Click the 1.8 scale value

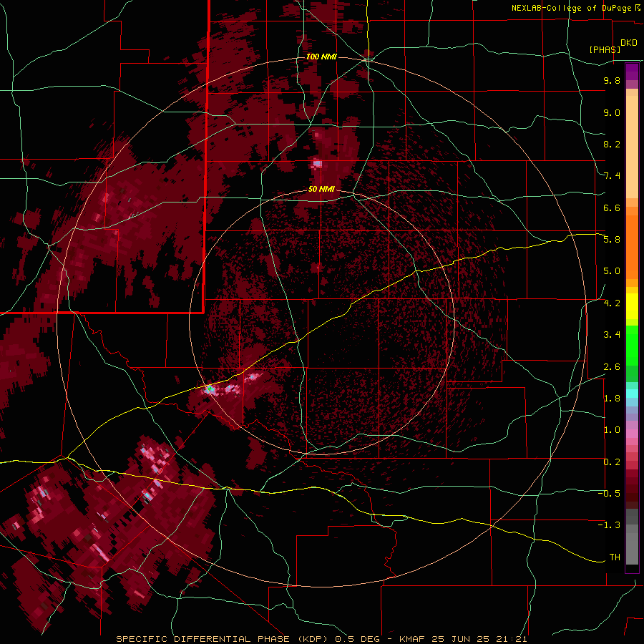pyautogui.click(x=612, y=399)
